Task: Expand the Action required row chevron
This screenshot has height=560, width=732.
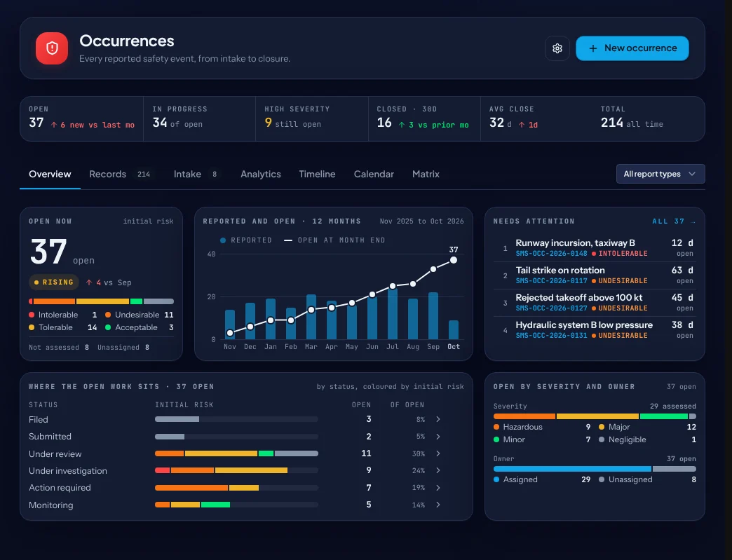Action: pos(438,488)
